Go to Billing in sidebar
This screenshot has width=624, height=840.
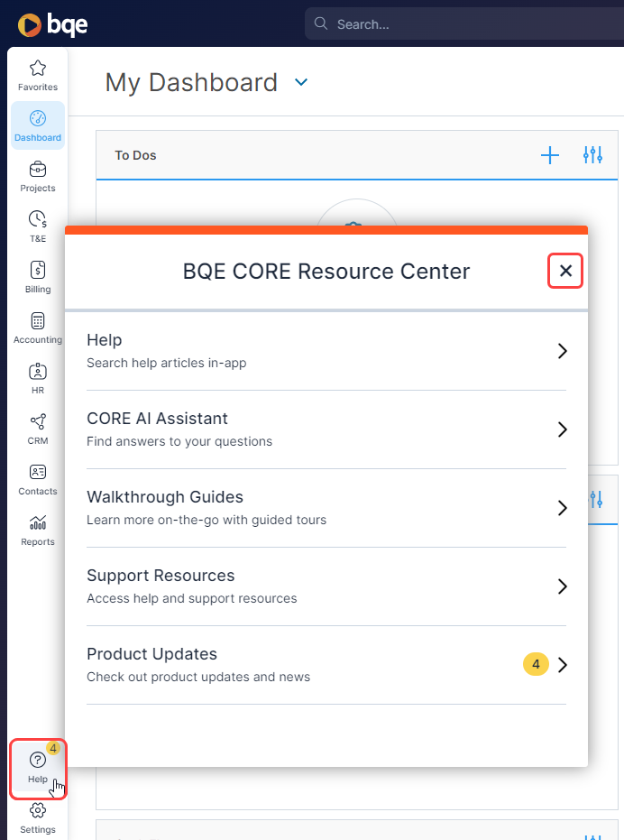pos(38,277)
